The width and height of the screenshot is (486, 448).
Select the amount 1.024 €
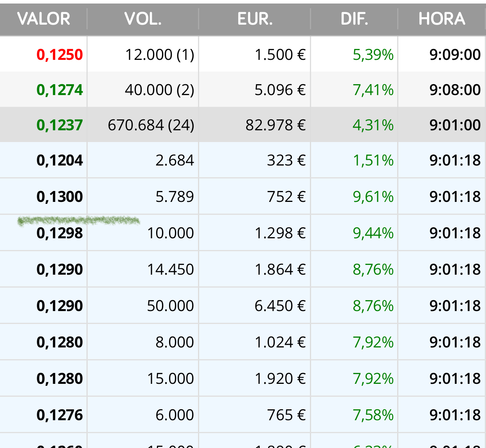280,342
